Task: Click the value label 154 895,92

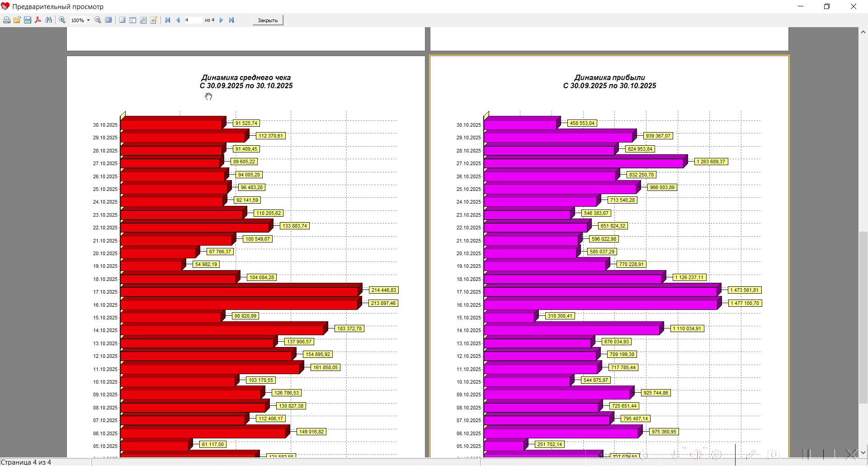Action: click(x=318, y=355)
